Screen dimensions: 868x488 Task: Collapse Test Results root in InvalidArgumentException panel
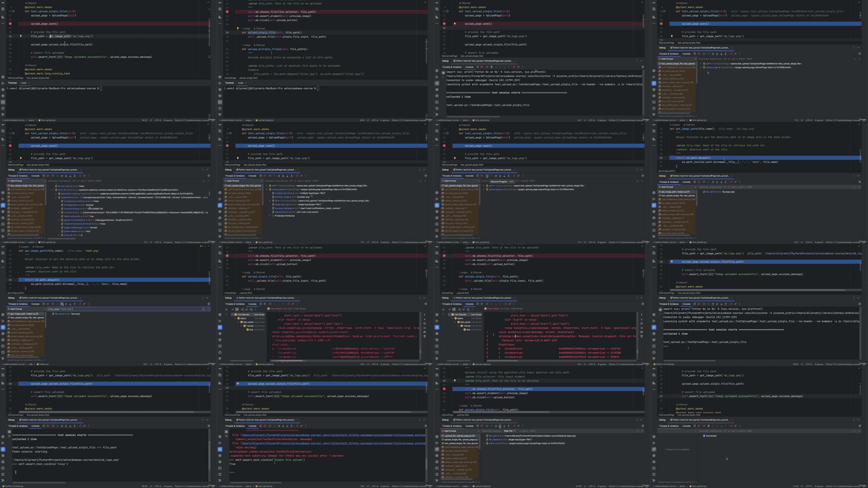(449, 314)
